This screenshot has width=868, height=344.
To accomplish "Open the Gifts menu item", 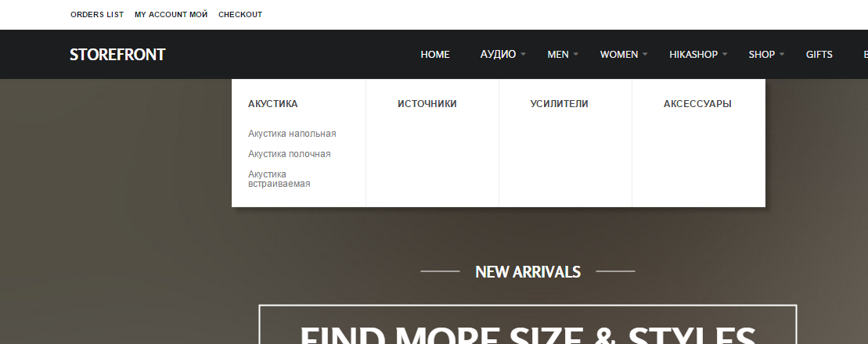I will [819, 54].
